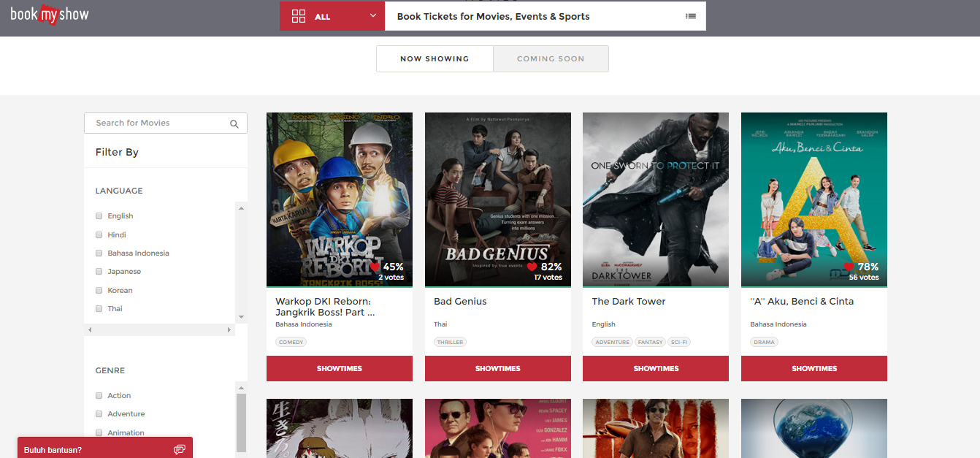Switch to the COMING SOON tab
980x458 pixels.
(x=551, y=58)
